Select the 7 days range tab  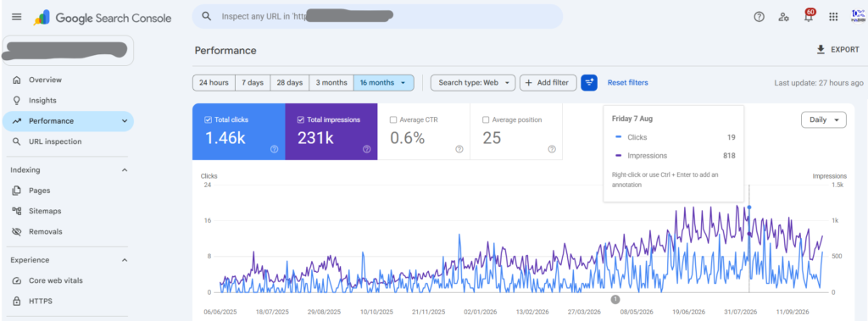click(x=253, y=82)
